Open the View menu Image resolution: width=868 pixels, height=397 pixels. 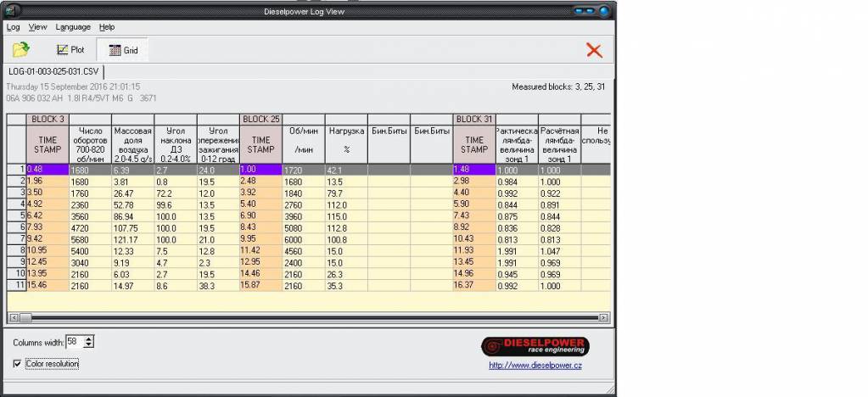pyautogui.click(x=37, y=27)
